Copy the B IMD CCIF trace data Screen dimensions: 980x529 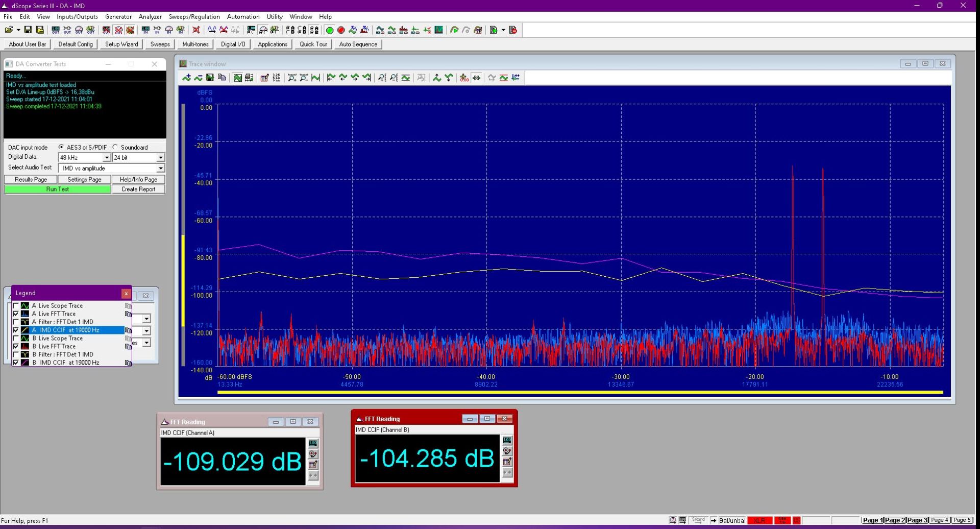[128, 363]
